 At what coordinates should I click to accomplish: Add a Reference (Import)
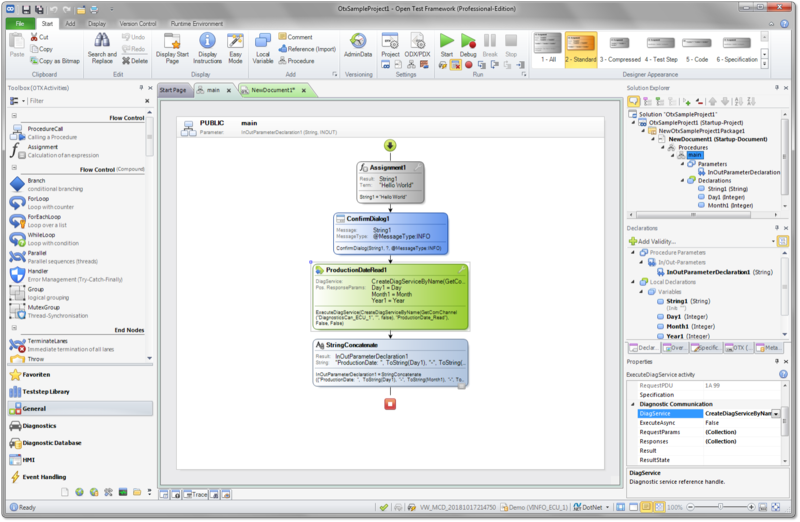click(x=307, y=49)
